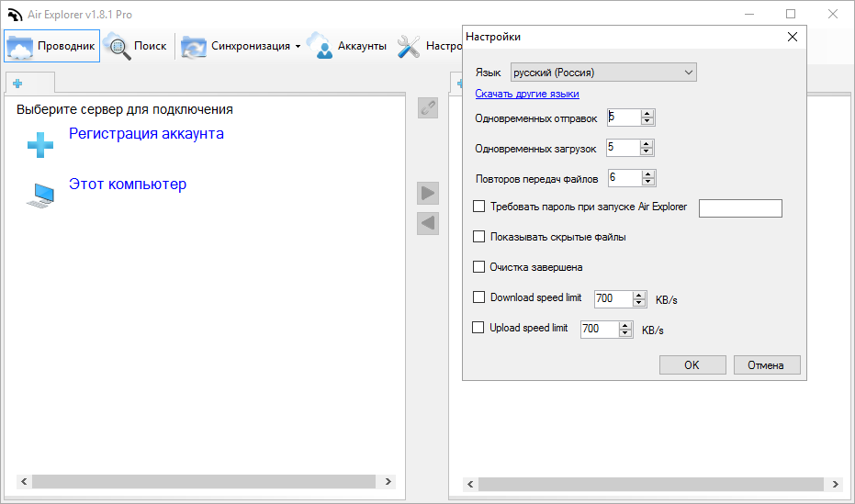Focus the Одновременных отправок field
855x504 pixels.
tap(624, 118)
